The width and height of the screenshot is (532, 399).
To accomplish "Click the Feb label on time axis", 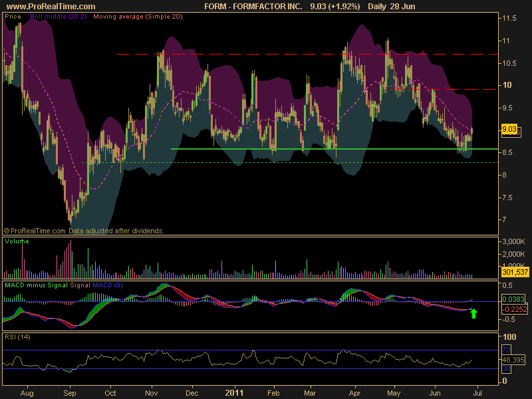I will point(273,393).
